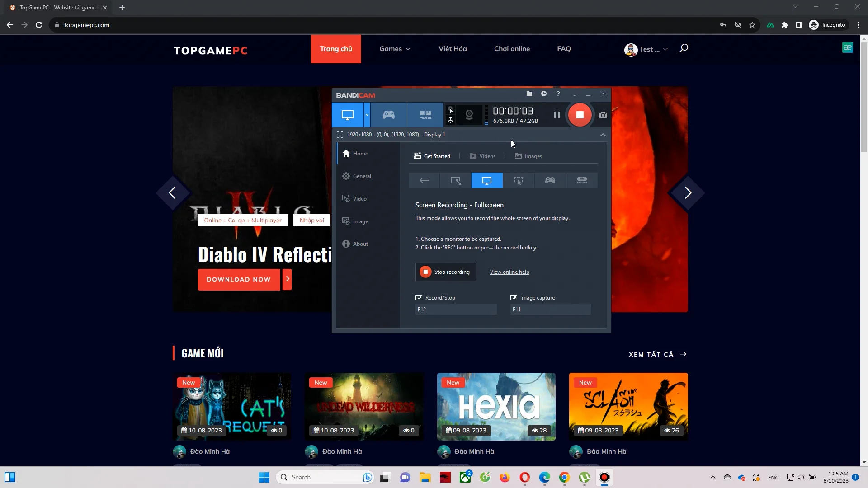Open Windows Start menu
Screen dimensions: 868x488
[x=264, y=477]
